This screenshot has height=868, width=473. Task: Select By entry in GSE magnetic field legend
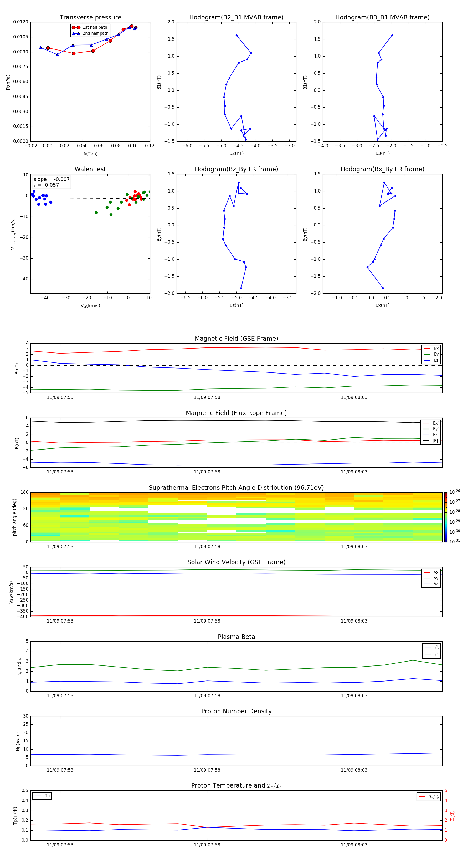coord(431,354)
